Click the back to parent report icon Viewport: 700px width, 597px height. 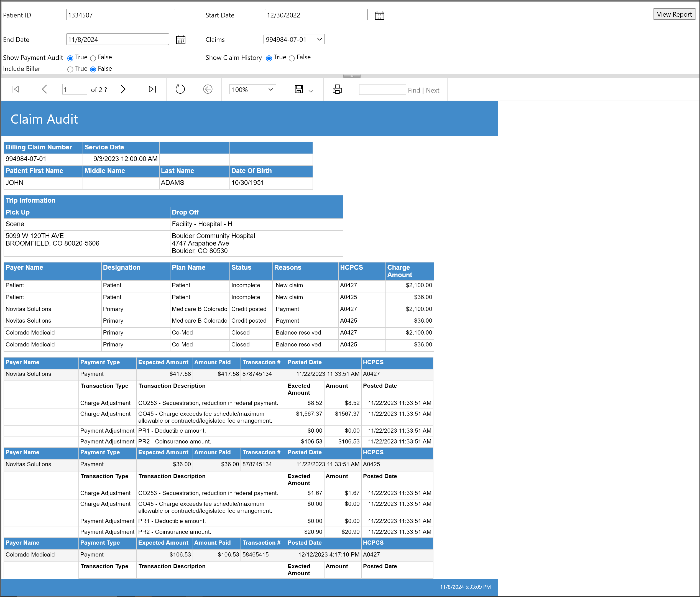click(x=208, y=89)
